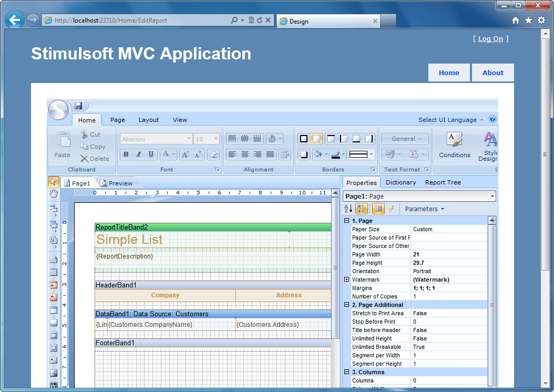
Task: Switch to the Dictionary panel tab
Action: 401,182
